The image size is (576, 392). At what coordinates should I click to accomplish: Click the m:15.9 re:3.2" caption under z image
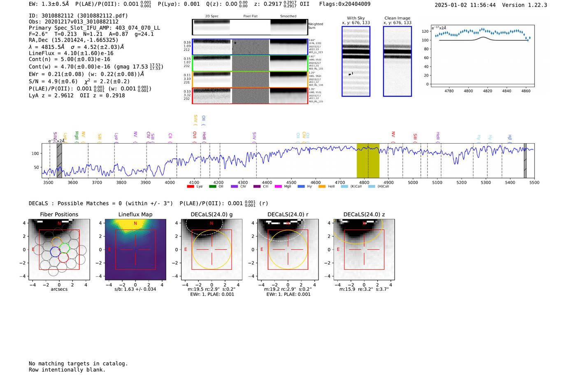point(364,289)
